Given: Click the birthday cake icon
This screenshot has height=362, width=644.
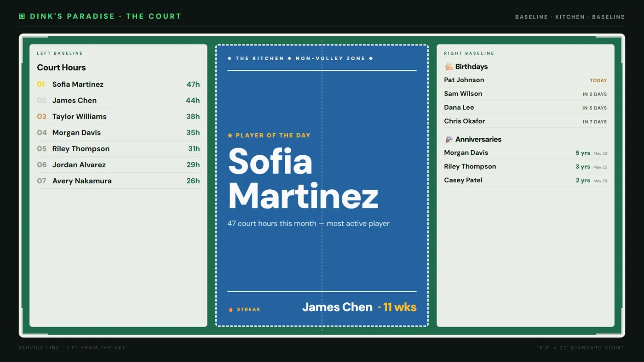Looking at the screenshot, I should 449,67.
